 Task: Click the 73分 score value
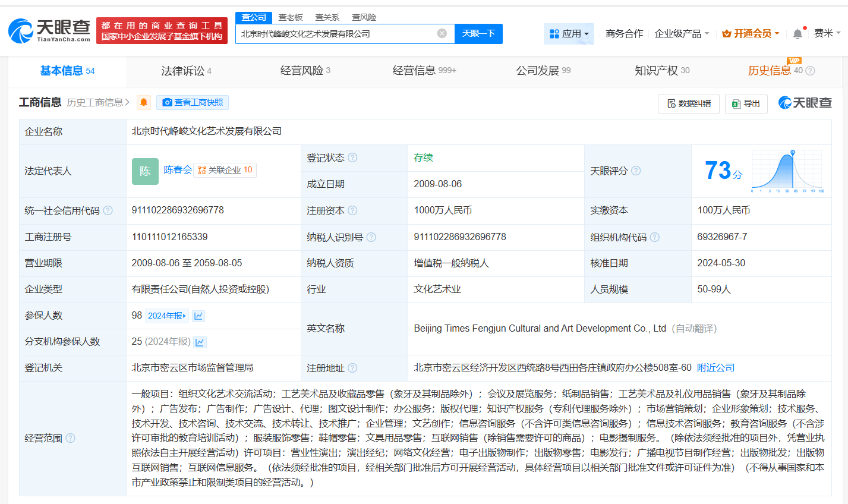pos(723,171)
